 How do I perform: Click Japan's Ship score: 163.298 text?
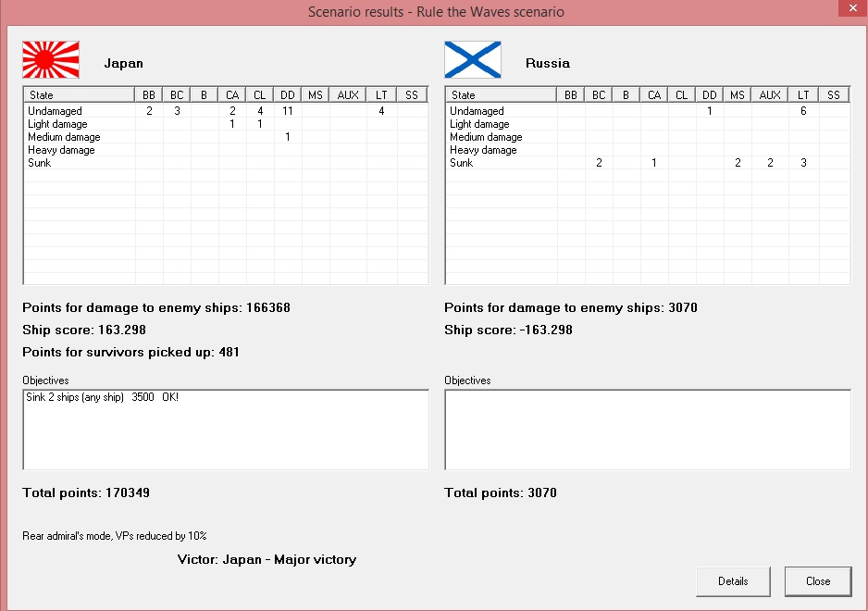pyautogui.click(x=84, y=330)
